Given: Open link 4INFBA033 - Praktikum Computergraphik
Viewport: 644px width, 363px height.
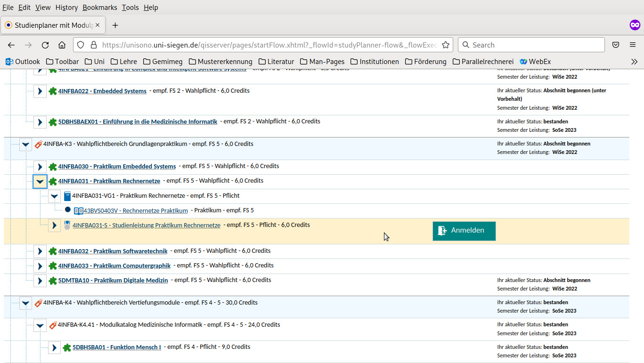Looking at the screenshot, I should tap(114, 266).
